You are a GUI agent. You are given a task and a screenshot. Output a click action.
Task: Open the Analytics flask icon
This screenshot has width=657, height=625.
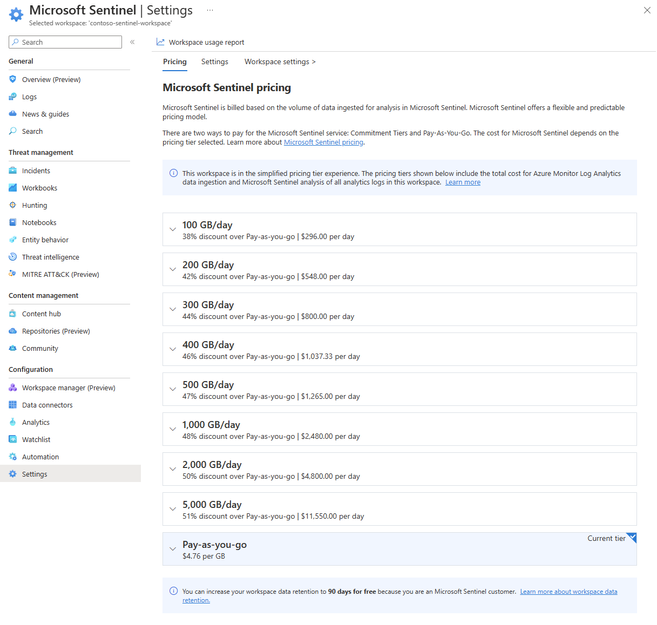pos(13,422)
